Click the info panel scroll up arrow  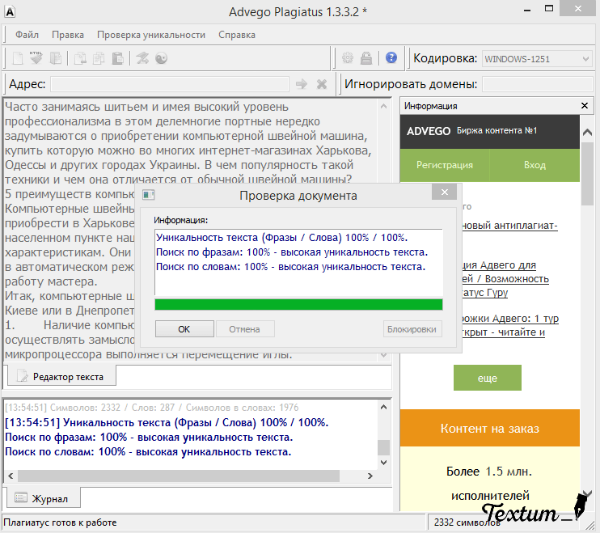tap(587, 132)
